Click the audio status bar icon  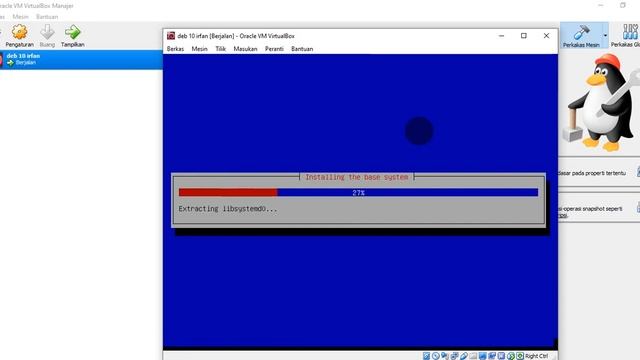pyautogui.click(x=444, y=356)
